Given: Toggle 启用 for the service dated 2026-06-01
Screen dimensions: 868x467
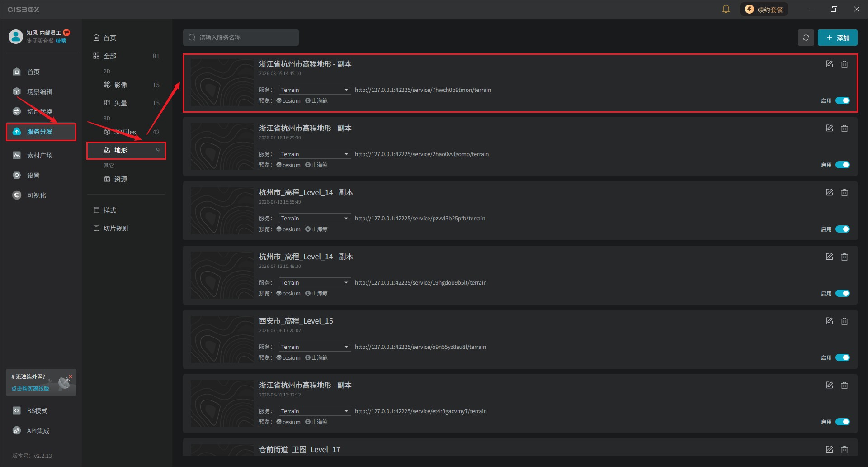Looking at the screenshot, I should tap(842, 422).
